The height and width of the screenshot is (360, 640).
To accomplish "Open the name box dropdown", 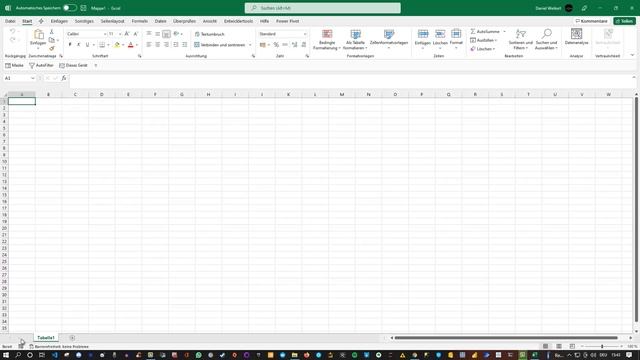I will tap(33, 78).
